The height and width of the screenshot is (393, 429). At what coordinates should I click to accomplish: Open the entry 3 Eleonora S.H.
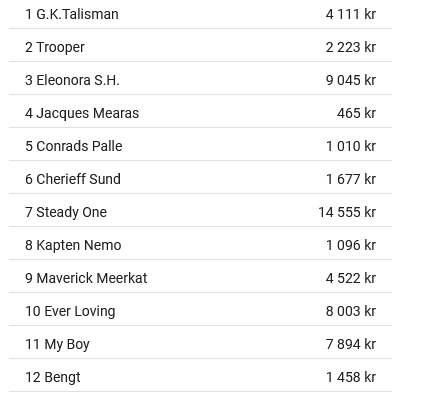point(200,80)
